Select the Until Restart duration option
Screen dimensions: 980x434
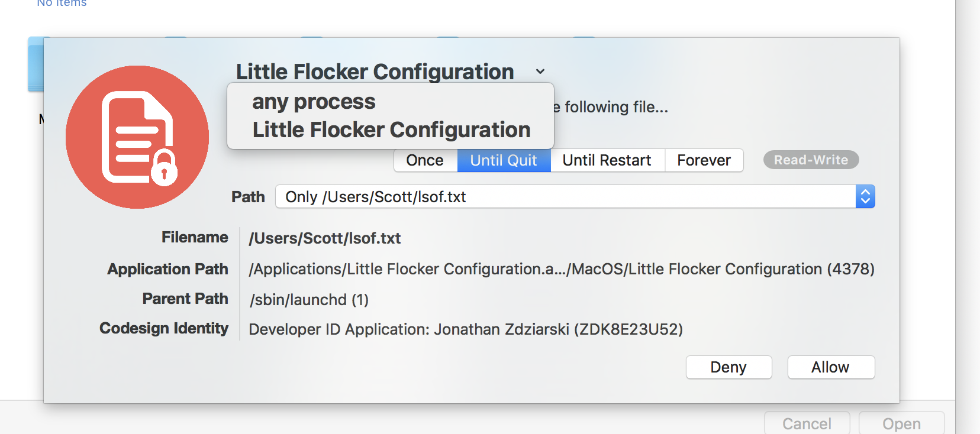pyautogui.click(x=607, y=160)
